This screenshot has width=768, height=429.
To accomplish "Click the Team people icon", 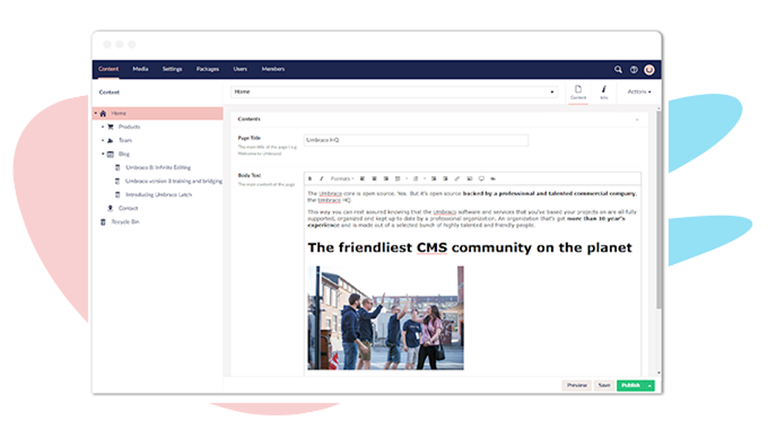I will tap(110, 141).
